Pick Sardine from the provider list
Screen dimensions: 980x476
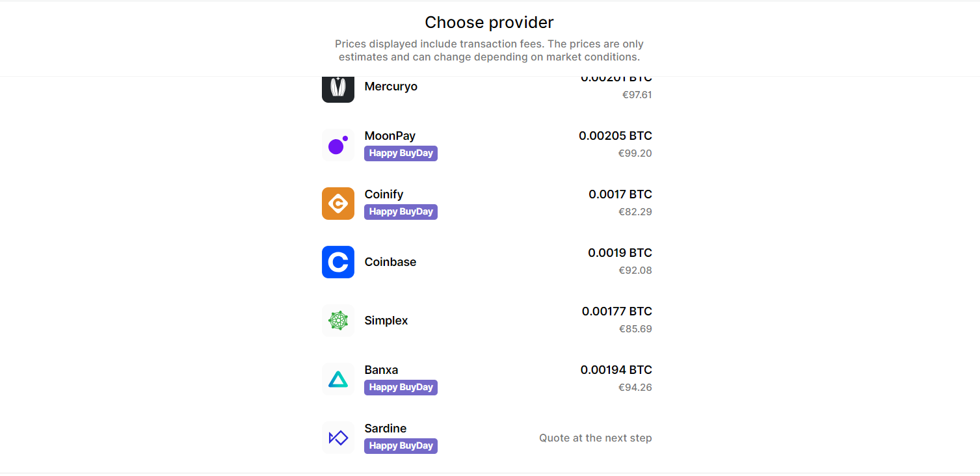click(x=385, y=429)
